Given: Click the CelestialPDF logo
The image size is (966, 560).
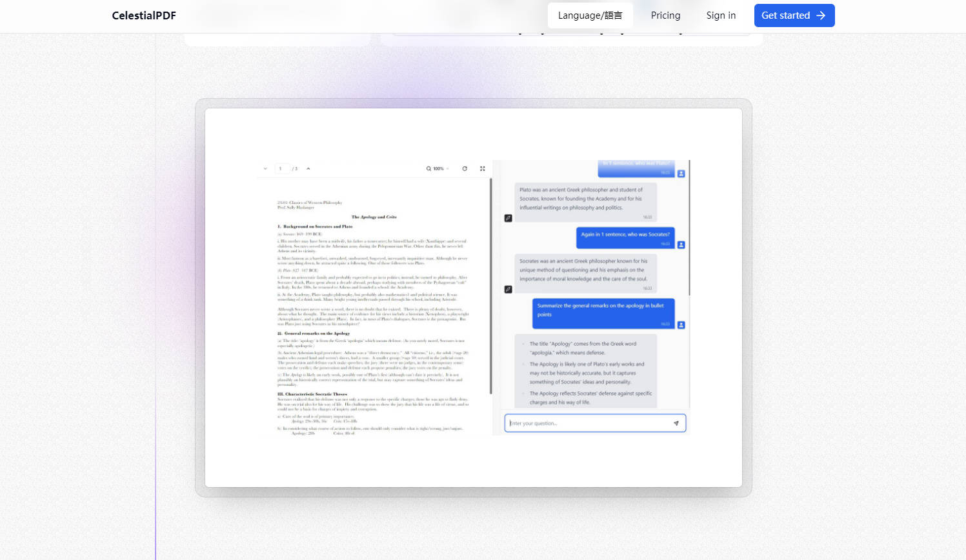Looking at the screenshot, I should pyautogui.click(x=143, y=15).
